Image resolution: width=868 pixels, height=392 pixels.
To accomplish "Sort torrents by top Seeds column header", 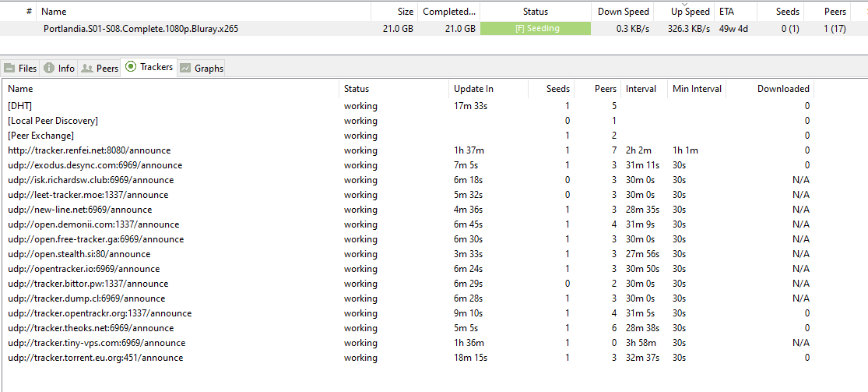I will click(x=781, y=12).
